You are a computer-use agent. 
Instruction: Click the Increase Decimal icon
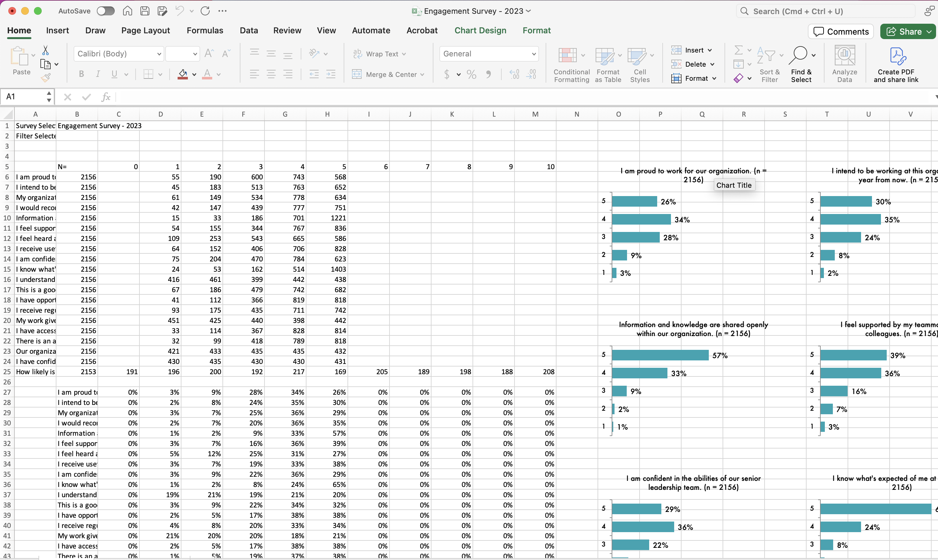point(514,74)
